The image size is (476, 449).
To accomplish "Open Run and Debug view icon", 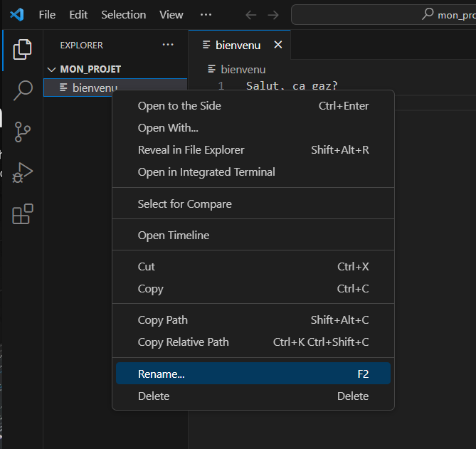I will pos(23,172).
